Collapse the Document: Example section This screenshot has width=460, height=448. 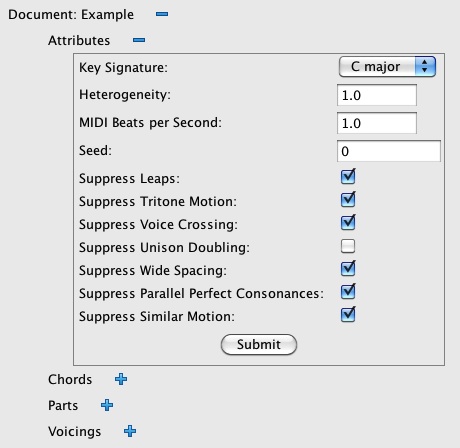[162, 14]
